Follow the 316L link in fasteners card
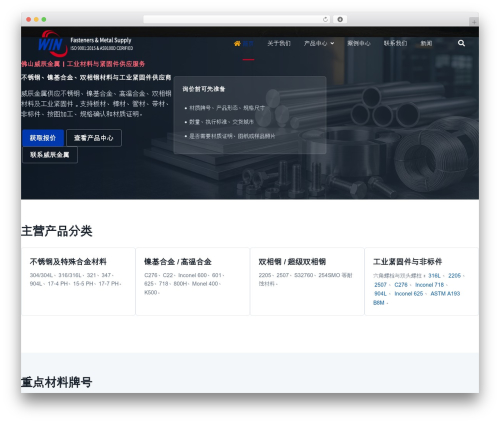 click(434, 276)
